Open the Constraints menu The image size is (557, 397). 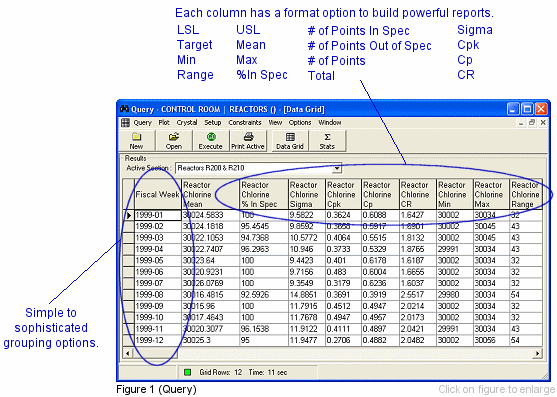coord(245,123)
